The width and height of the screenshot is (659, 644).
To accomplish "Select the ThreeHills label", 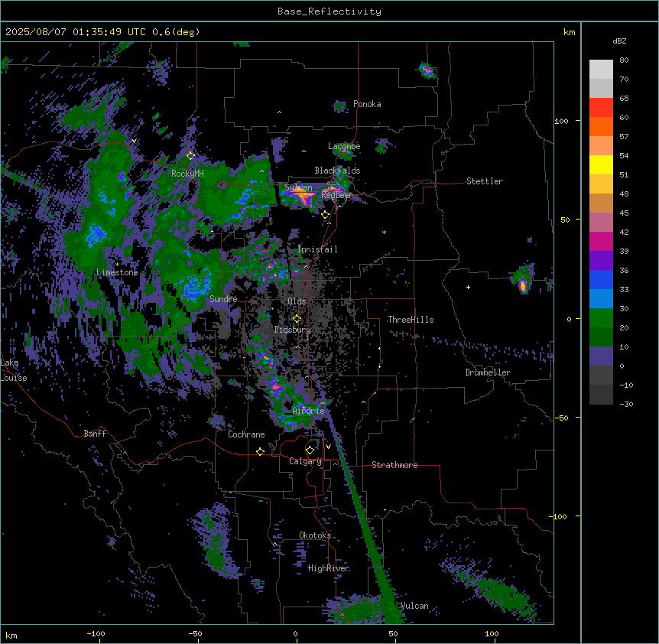I will coord(411,320).
